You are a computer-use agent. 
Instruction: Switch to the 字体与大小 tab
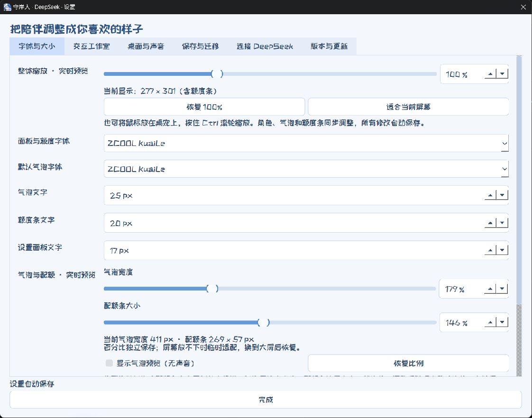pos(37,46)
